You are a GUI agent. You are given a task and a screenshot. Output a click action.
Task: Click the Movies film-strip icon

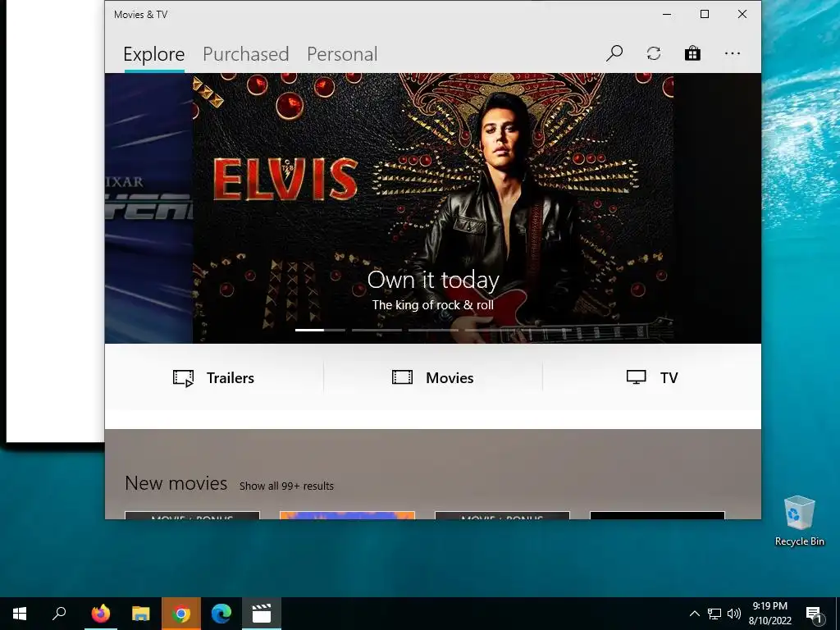(402, 377)
